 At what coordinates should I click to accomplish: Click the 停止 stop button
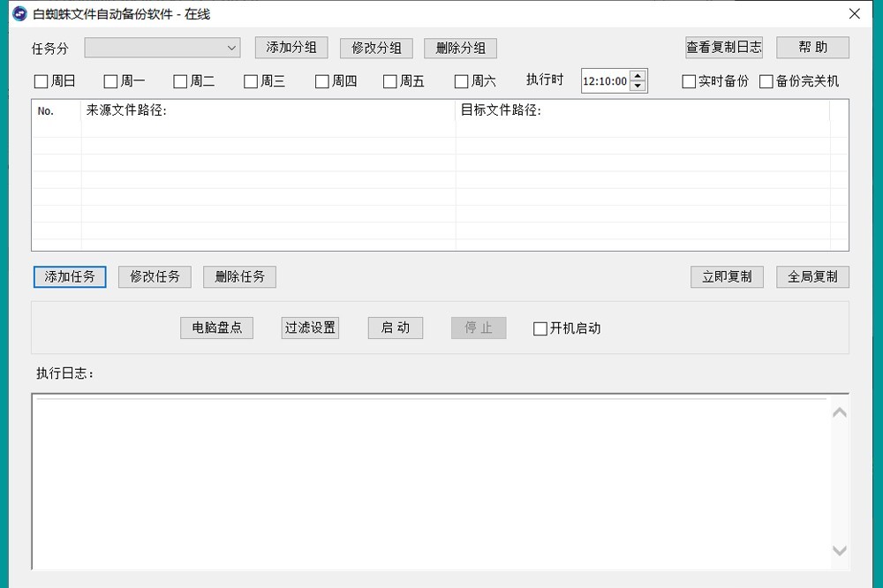(479, 328)
